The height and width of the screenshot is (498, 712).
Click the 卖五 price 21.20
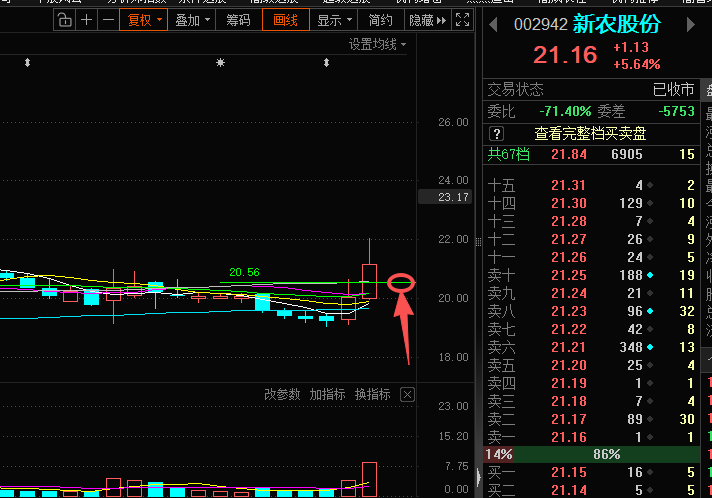point(569,365)
